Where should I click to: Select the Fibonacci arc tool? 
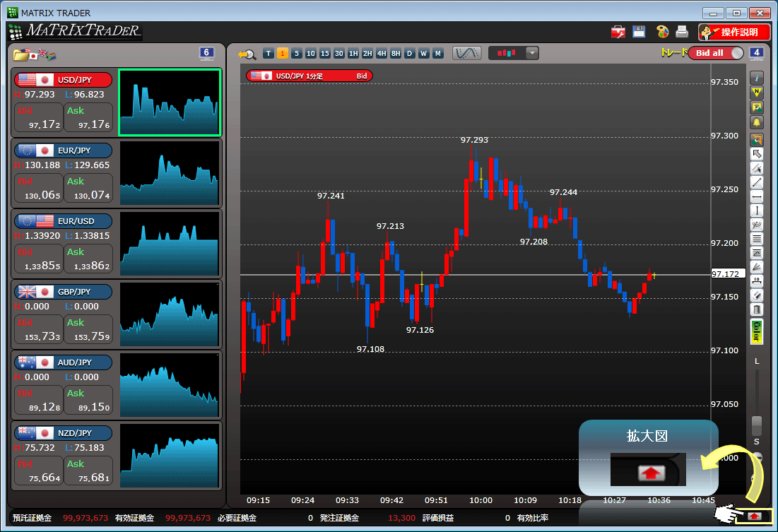tap(756, 225)
